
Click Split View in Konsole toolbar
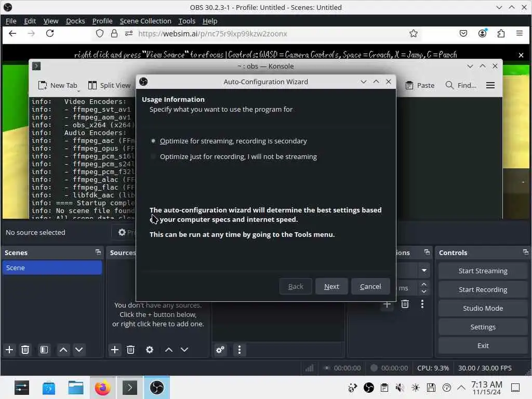click(x=109, y=85)
